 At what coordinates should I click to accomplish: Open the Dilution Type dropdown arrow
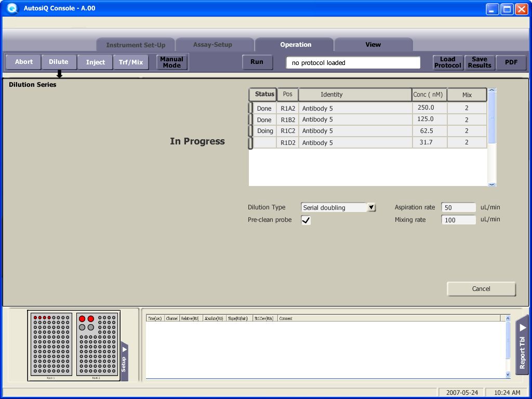click(x=371, y=207)
